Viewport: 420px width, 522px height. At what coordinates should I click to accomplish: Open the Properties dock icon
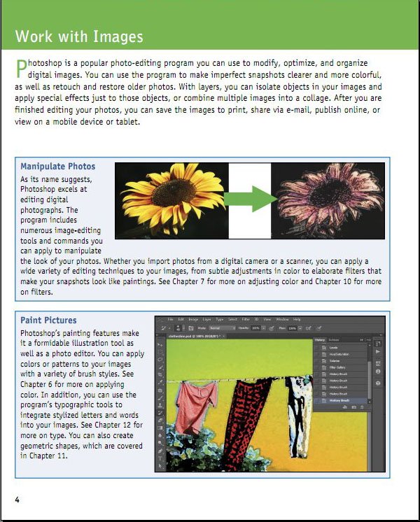click(x=378, y=363)
